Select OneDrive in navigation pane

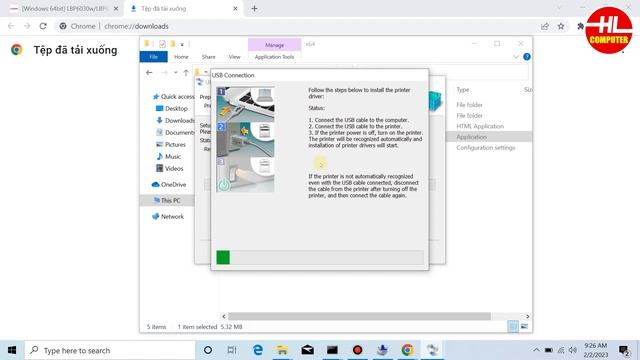pos(169,184)
